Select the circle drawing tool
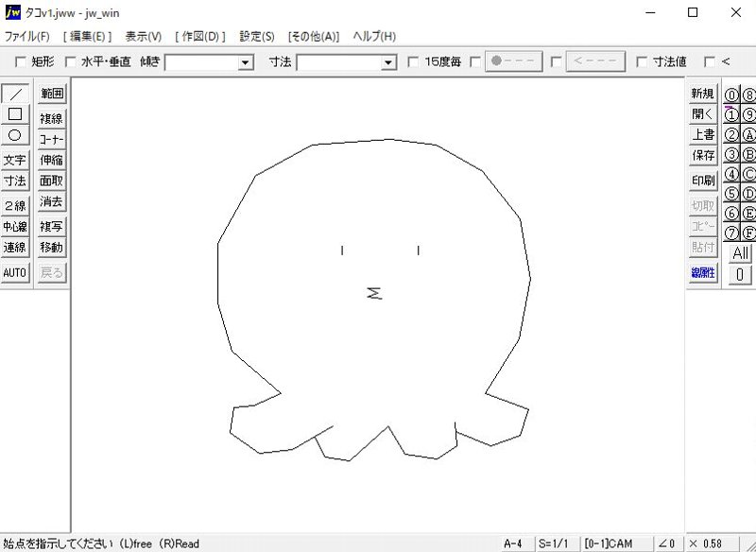 15,135
